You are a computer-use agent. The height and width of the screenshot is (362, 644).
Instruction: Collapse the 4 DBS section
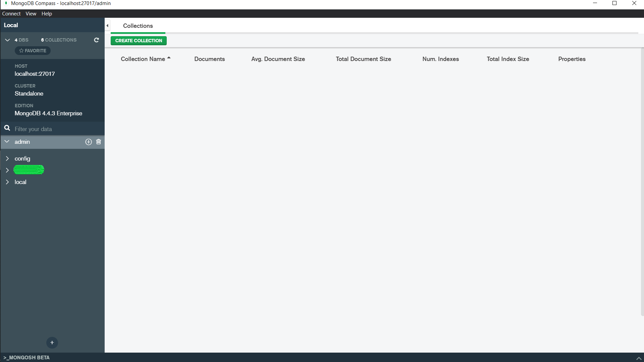7,40
